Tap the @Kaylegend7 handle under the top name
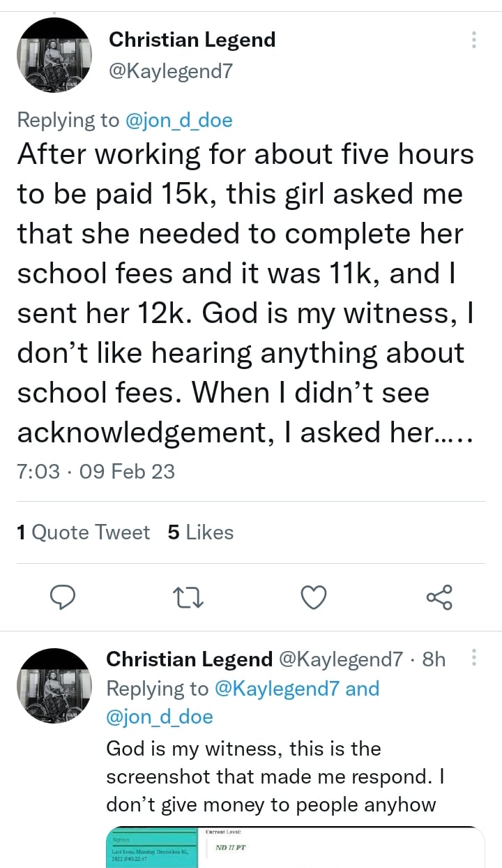 [170, 70]
